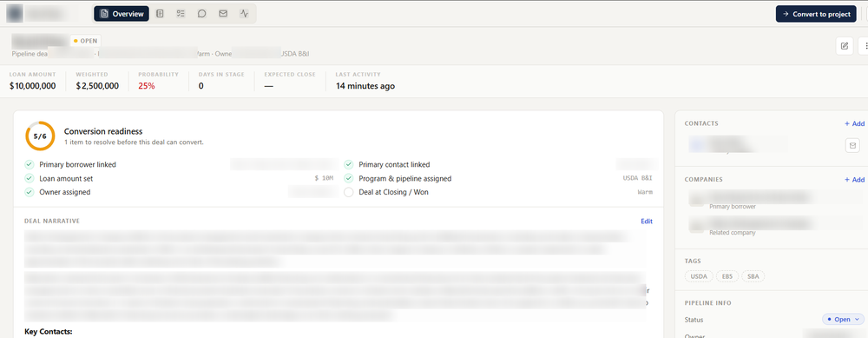The width and height of the screenshot is (868, 338).
Task: Click Convert to project button
Action: coord(816,14)
